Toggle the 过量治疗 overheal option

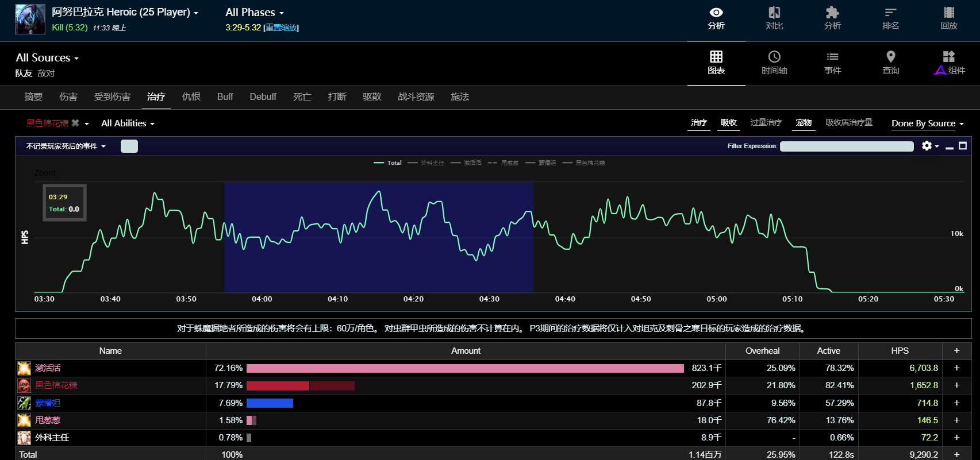(x=766, y=122)
